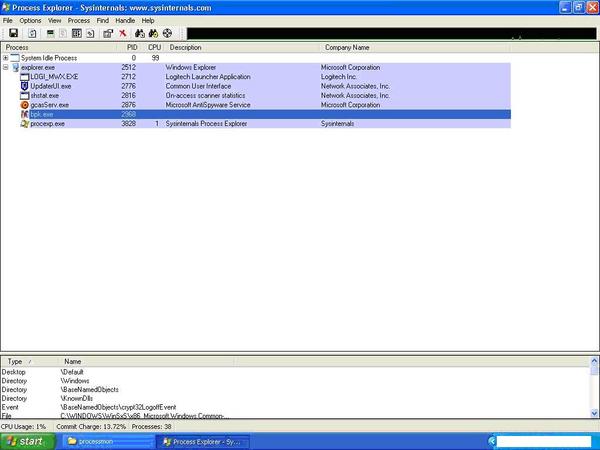Switch to the processmon taskbar window
Viewport: 600px width, 450px height.
pos(99,441)
